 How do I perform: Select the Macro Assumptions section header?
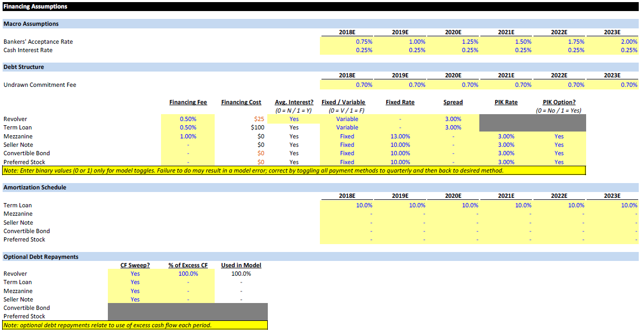point(320,24)
